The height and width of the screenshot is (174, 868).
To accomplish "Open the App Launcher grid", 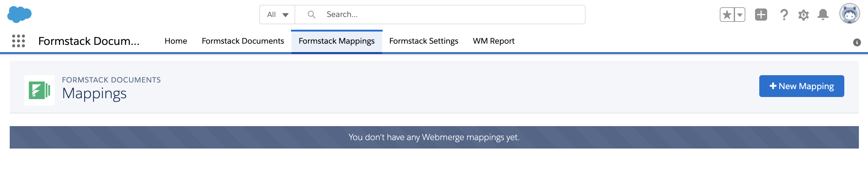I will tap(19, 41).
